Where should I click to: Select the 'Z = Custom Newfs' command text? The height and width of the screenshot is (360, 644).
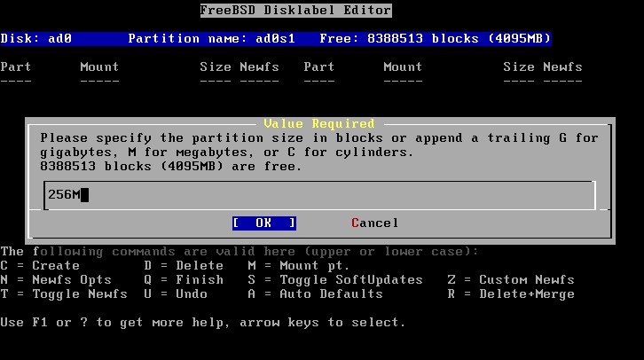(511, 280)
